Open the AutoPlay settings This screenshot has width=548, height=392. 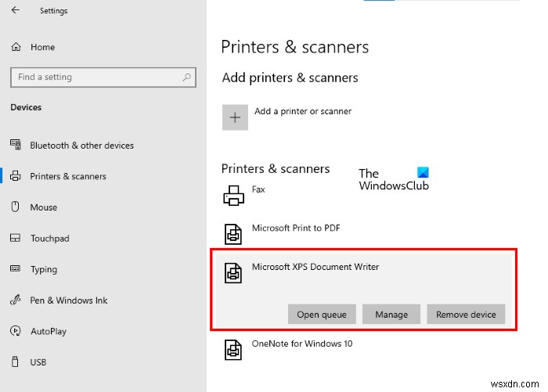tap(49, 332)
